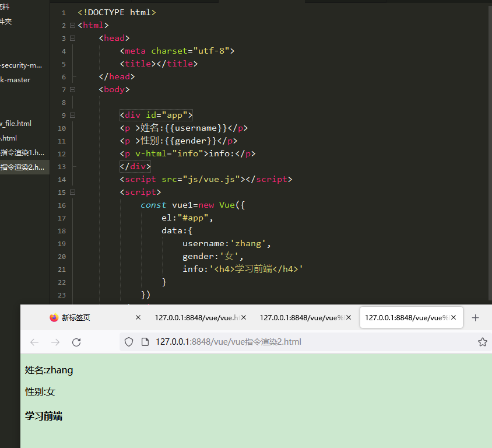Click the closing </div> tag on line 13
This screenshot has height=448, width=492.
pyautogui.click(x=135, y=166)
